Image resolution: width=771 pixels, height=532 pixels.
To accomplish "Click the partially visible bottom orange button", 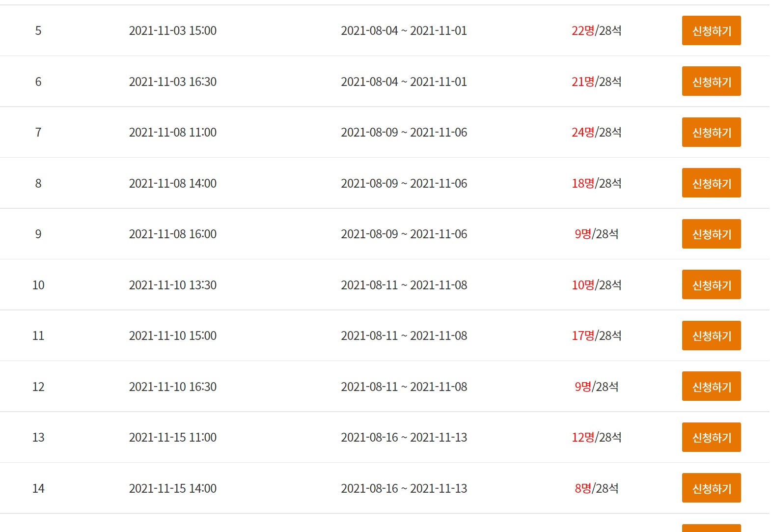I will tap(711, 528).
